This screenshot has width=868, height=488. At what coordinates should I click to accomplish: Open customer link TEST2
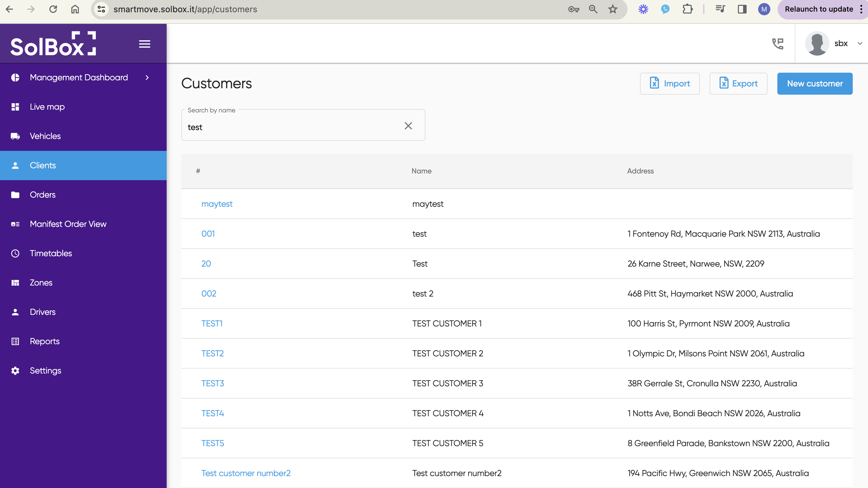[212, 353]
